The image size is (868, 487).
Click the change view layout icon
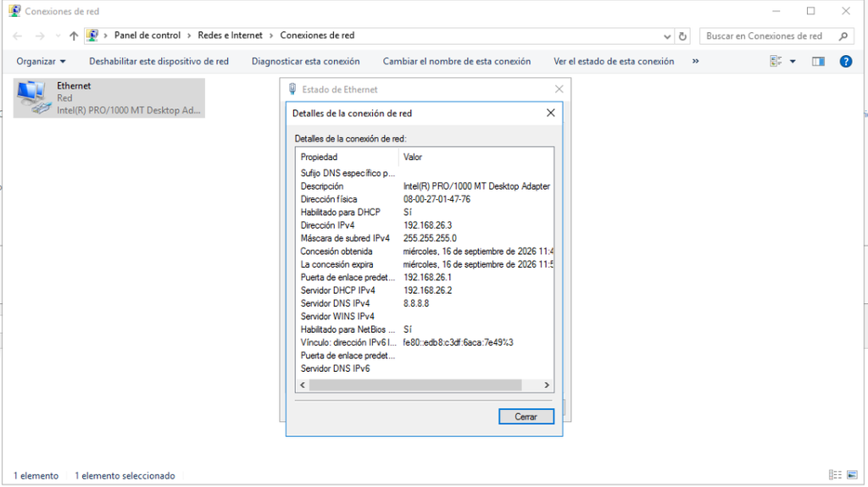[x=776, y=62]
